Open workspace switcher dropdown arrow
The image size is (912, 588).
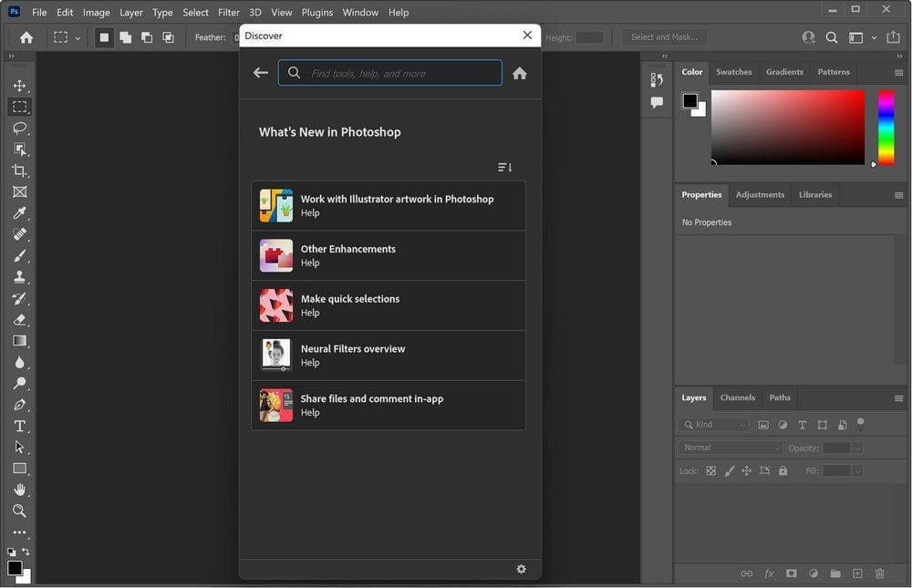pos(874,37)
